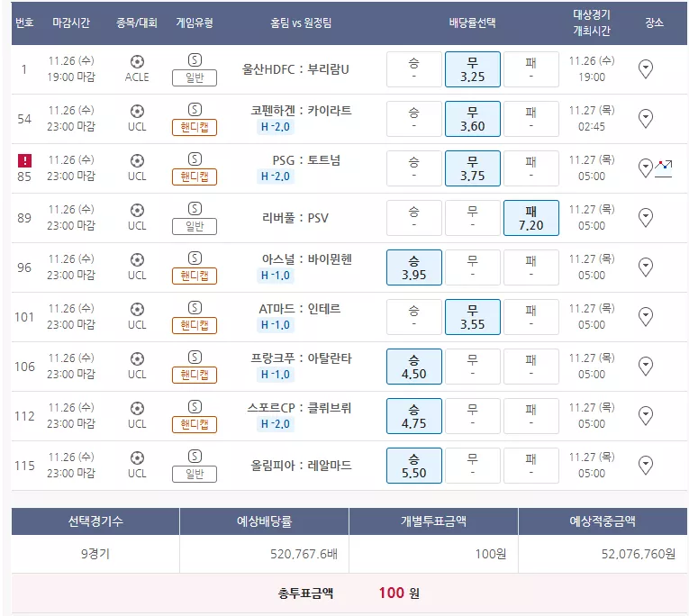Toggle 패 7.20 odds for 리버풀 match
This screenshot has width=689, height=616.
coord(530,218)
